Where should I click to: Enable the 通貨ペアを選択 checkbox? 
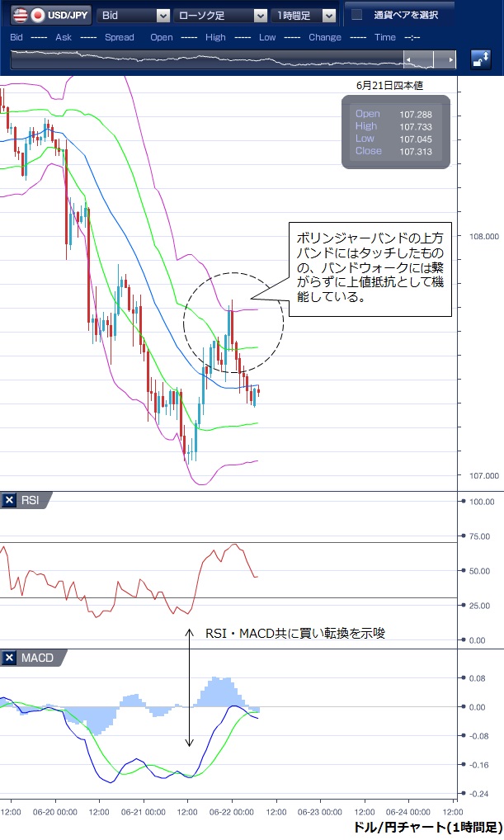tap(356, 15)
